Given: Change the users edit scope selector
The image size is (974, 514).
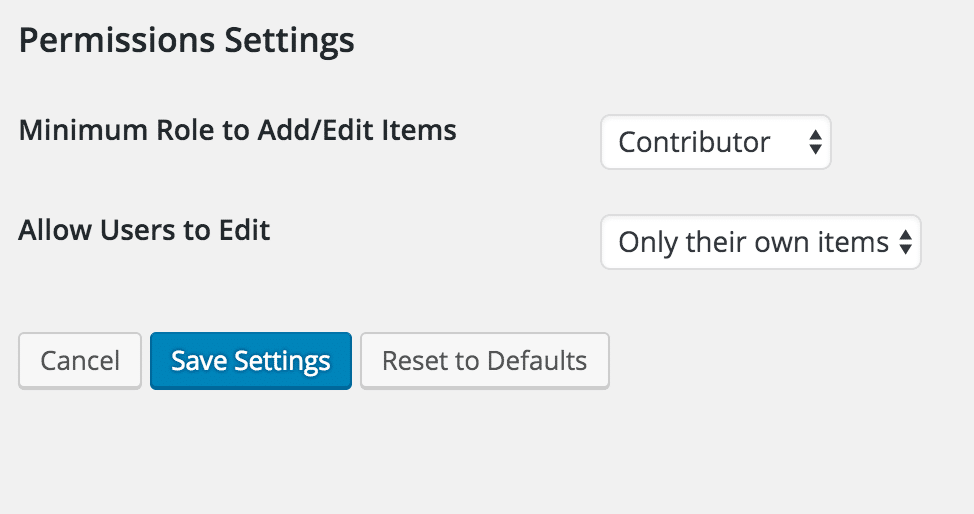Looking at the screenshot, I should pos(760,242).
